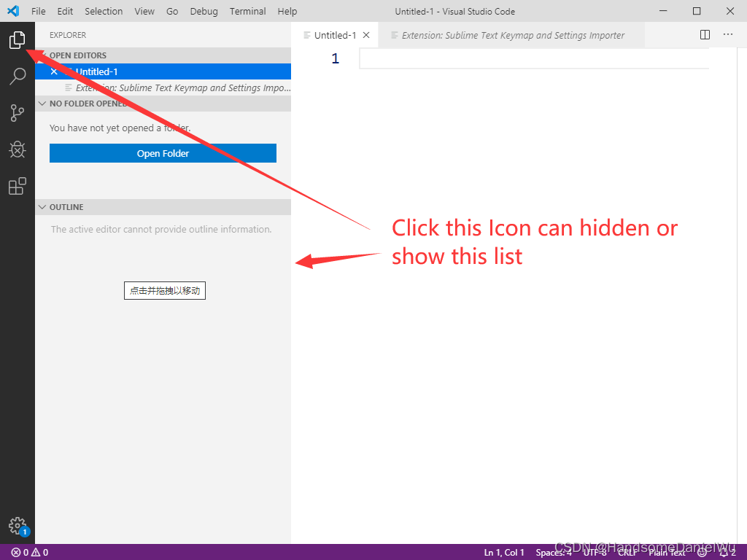The width and height of the screenshot is (747, 560).
Task: Open the editor More Actions ellipsis
Action: pos(728,35)
